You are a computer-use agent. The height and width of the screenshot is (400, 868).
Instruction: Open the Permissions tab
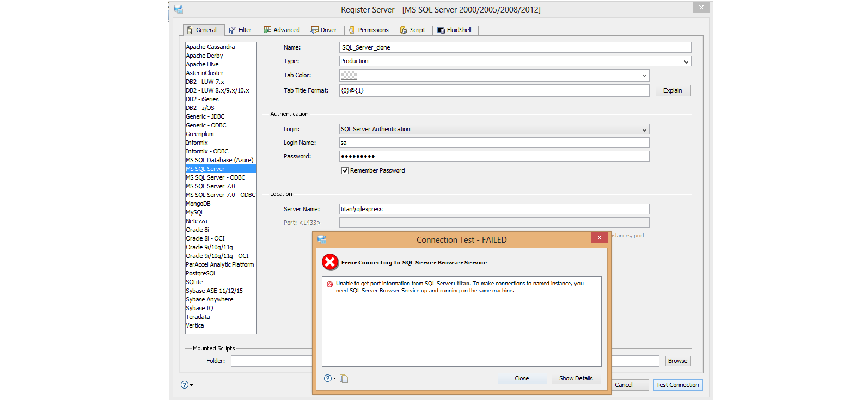369,30
